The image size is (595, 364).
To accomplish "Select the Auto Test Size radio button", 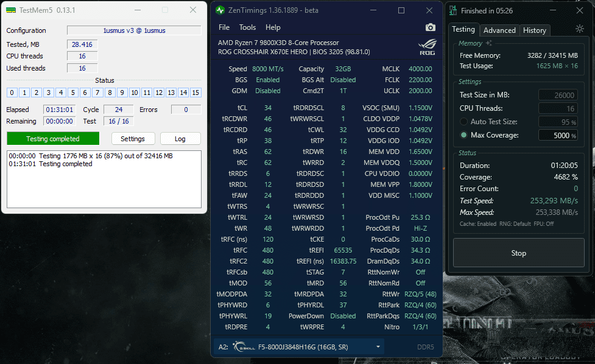I will coord(463,122).
